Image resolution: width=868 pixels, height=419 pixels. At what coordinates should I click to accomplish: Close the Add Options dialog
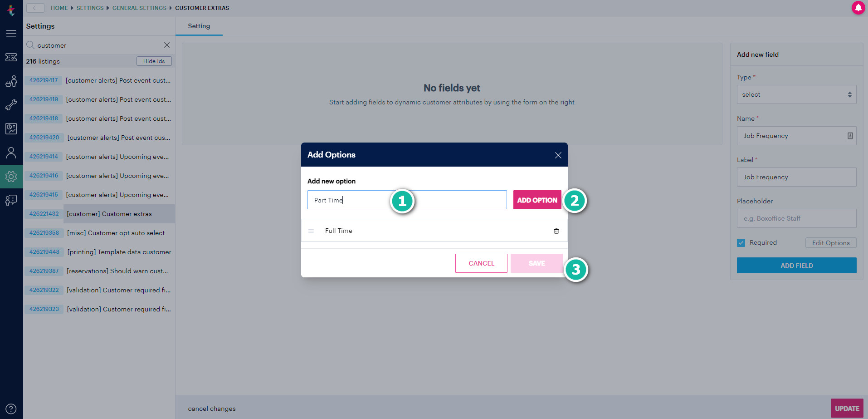[558, 155]
